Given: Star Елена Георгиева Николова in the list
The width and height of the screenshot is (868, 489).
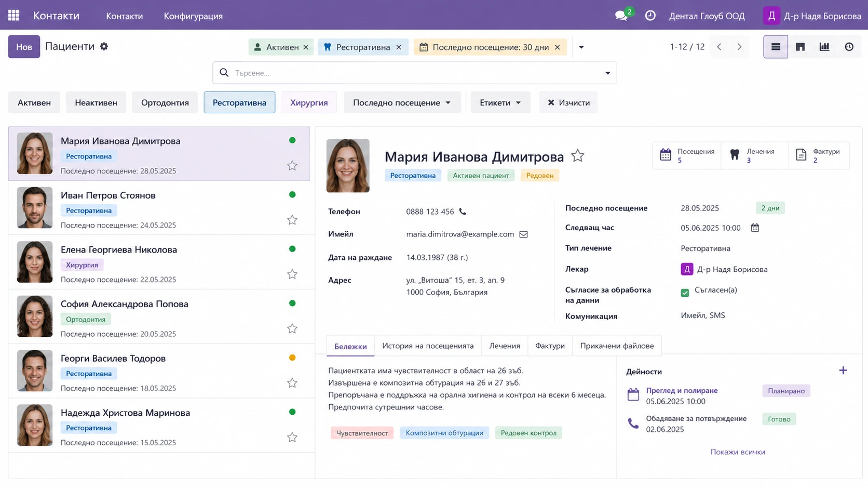Looking at the screenshot, I should [292, 274].
